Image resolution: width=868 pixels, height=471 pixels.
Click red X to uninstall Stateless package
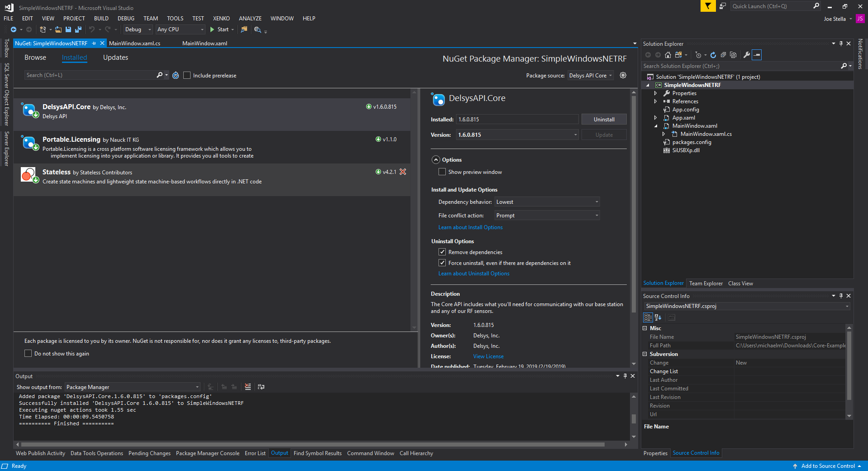(x=403, y=172)
